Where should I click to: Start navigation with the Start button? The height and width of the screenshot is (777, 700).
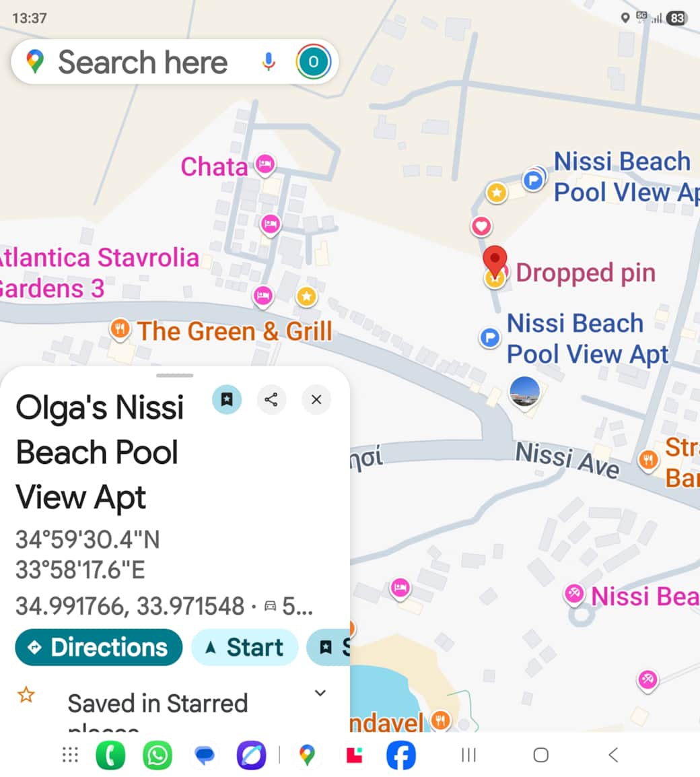(x=244, y=647)
